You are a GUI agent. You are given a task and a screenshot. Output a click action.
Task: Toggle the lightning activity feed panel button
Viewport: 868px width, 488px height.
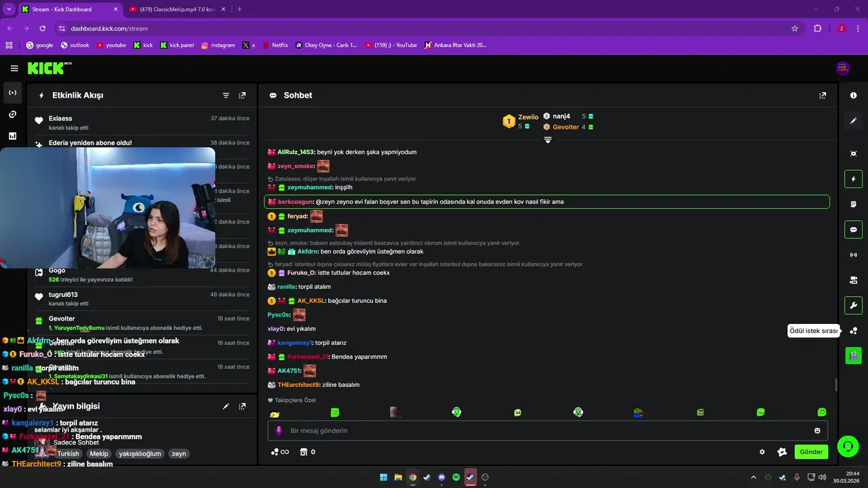(853, 179)
